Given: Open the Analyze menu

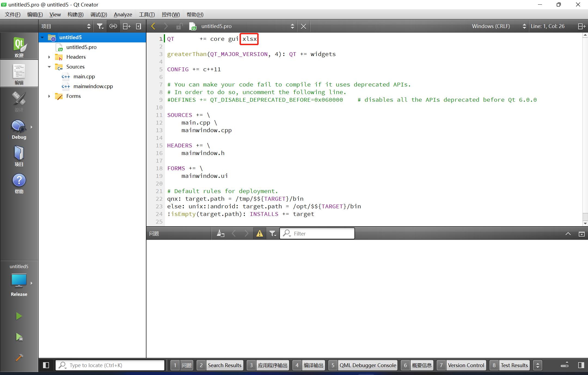Looking at the screenshot, I should point(123,15).
